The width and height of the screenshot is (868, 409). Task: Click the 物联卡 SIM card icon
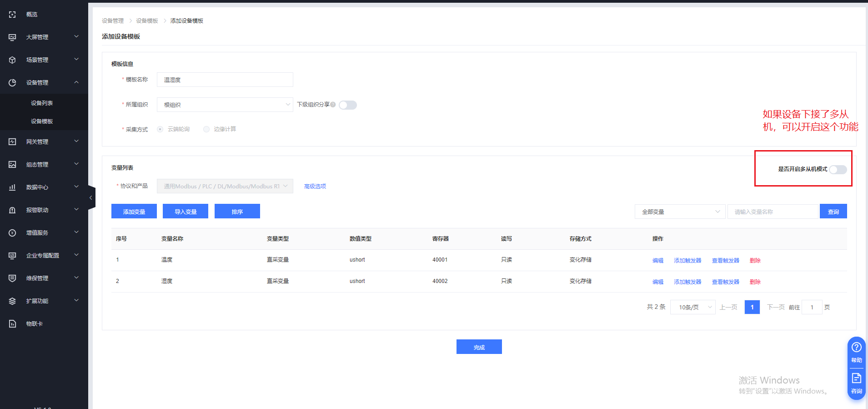pyautogui.click(x=12, y=324)
